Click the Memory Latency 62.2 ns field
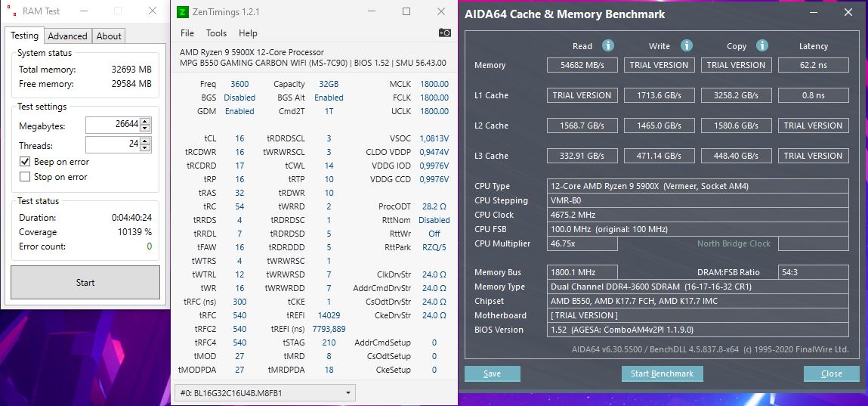Screen dimensions: 868x406 813,65
